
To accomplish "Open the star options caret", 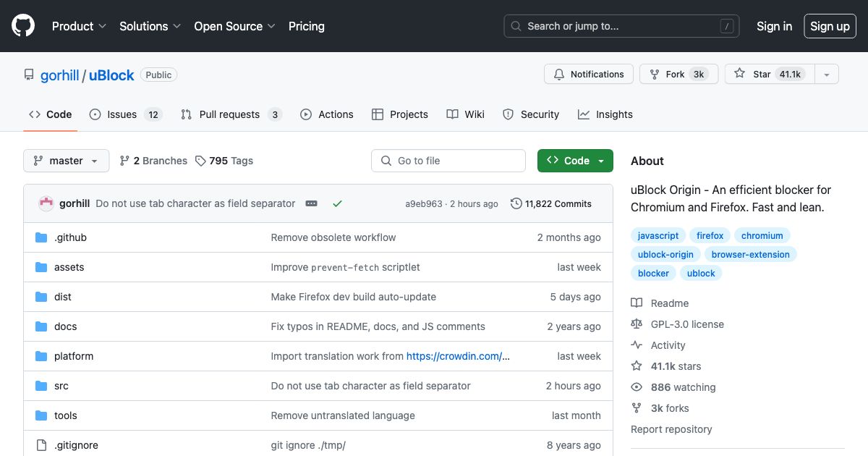I will [826, 73].
